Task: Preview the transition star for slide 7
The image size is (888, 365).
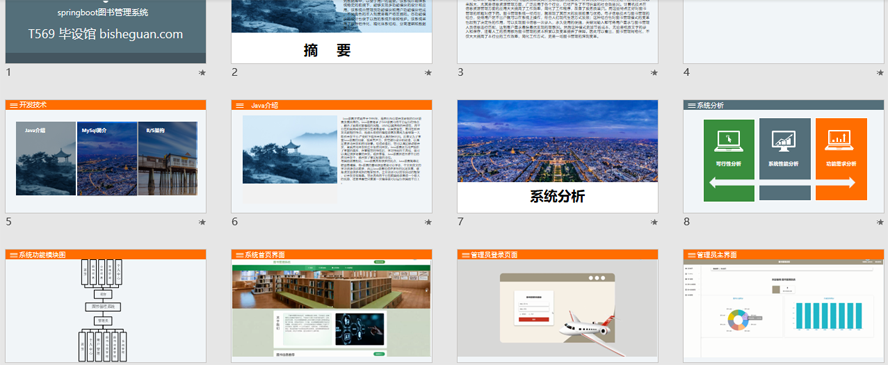Action: click(655, 222)
